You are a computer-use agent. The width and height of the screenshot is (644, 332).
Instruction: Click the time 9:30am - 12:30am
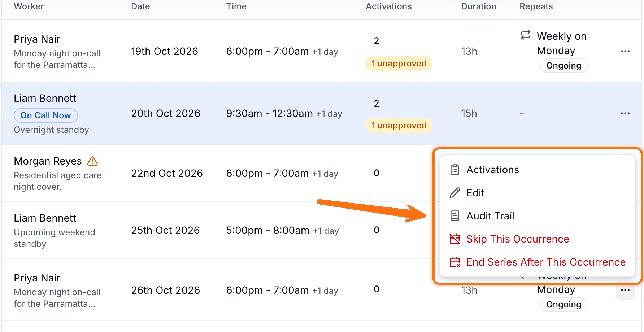coord(269,113)
